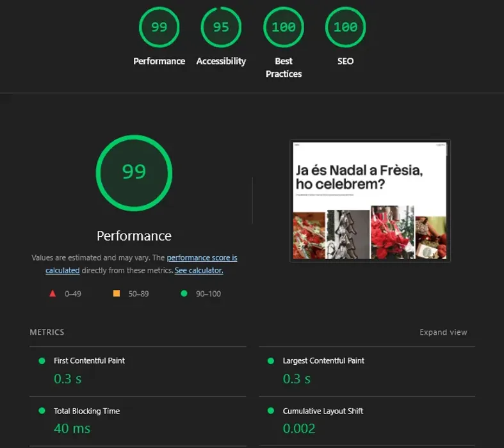Image resolution: width=504 pixels, height=448 pixels.
Task: Select the Cumulative Layout Shift metric label
Action: [x=323, y=411]
